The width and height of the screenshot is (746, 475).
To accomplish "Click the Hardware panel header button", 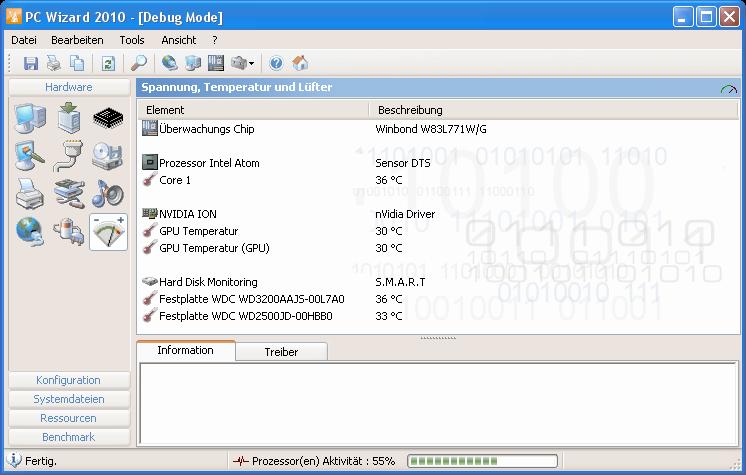I will point(69,87).
